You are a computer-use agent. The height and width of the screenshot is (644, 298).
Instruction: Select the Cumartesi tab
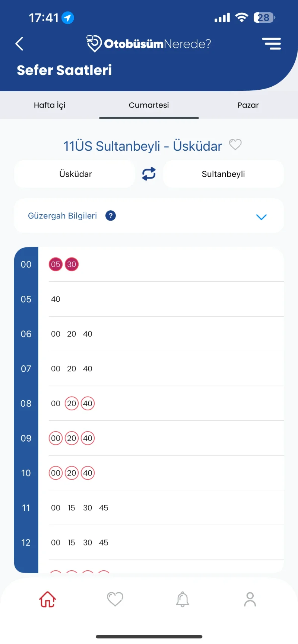149,105
